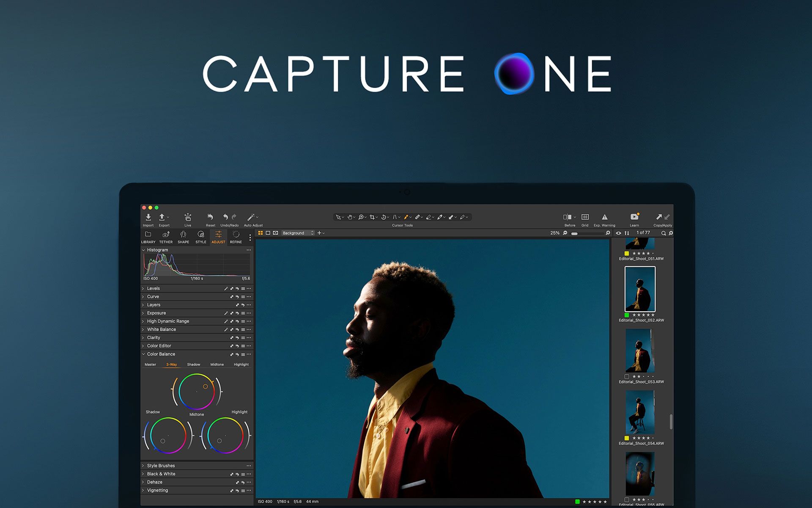Click the Auto Adjust magic wand
This screenshot has height=508, width=812.
(251, 218)
